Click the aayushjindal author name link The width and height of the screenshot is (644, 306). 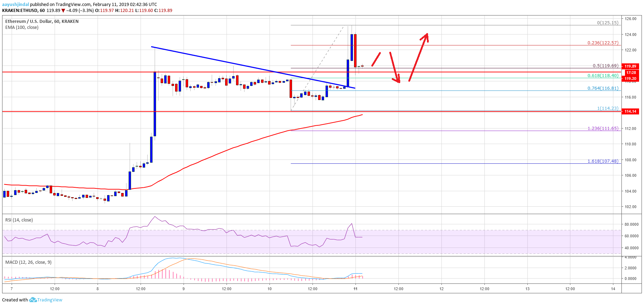(x=16, y=5)
